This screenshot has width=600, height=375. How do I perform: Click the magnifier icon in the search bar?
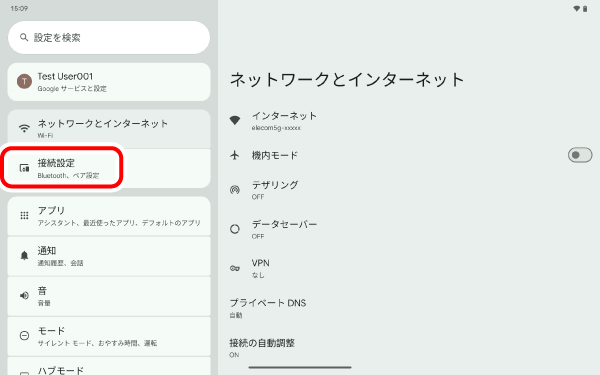[x=24, y=37]
